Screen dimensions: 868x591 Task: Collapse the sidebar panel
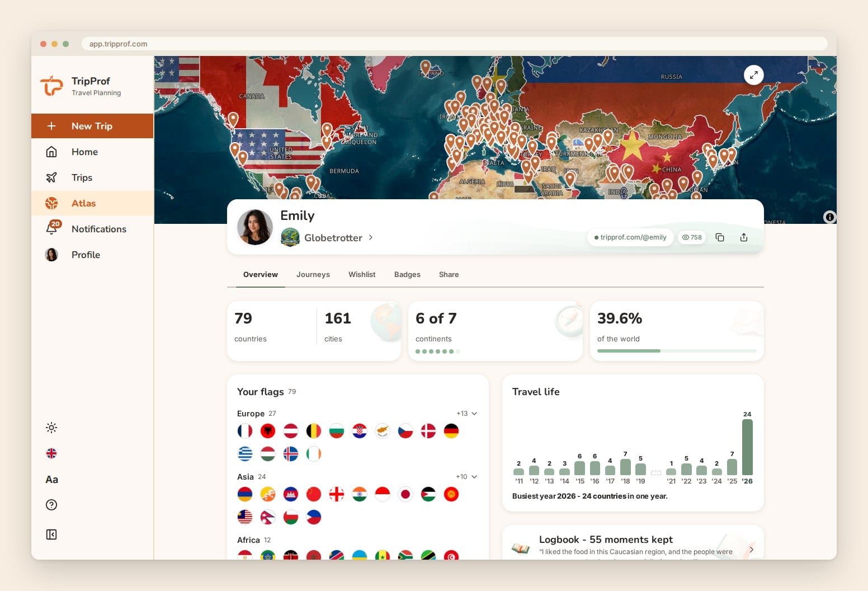[x=51, y=534]
